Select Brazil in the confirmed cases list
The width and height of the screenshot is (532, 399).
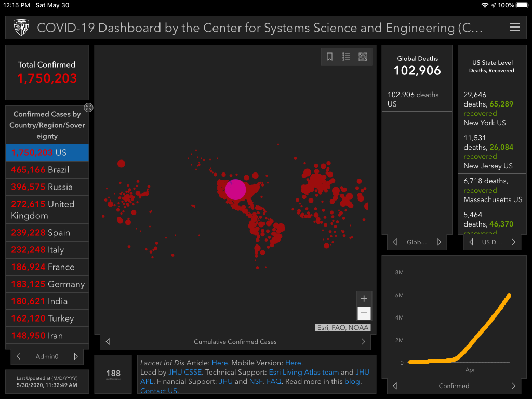47,170
